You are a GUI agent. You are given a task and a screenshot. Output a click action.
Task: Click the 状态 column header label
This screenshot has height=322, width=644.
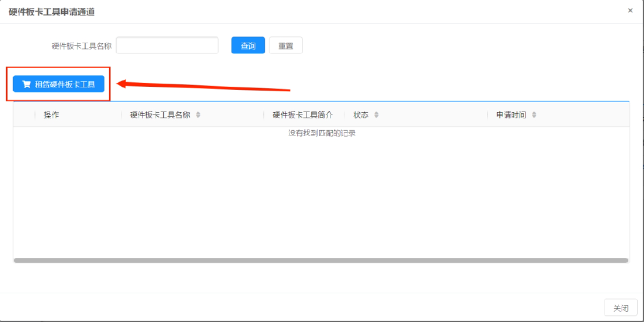tap(360, 115)
